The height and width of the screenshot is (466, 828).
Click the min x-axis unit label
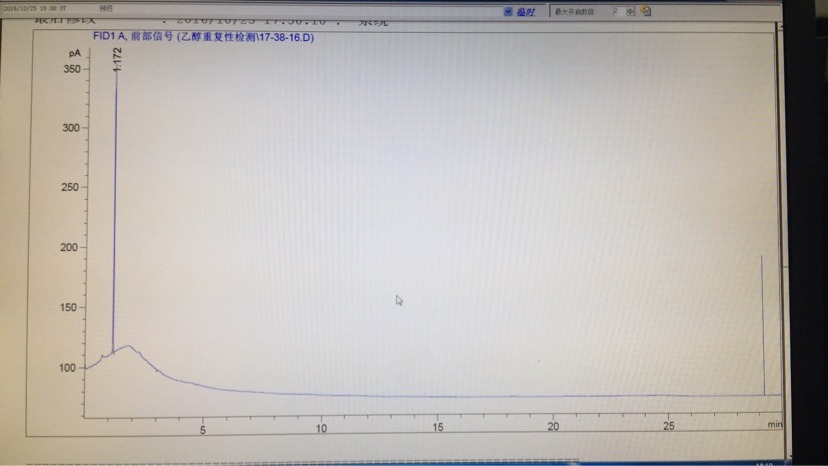click(x=775, y=424)
